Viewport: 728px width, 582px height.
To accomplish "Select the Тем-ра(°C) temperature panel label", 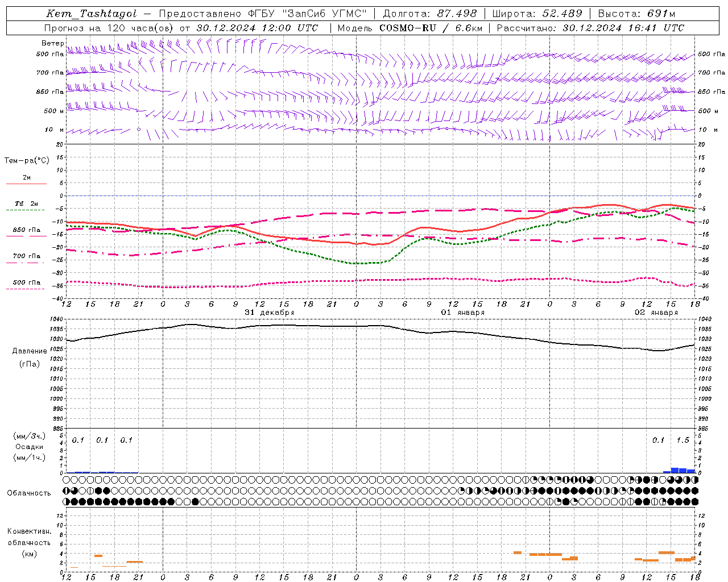I will [27, 161].
